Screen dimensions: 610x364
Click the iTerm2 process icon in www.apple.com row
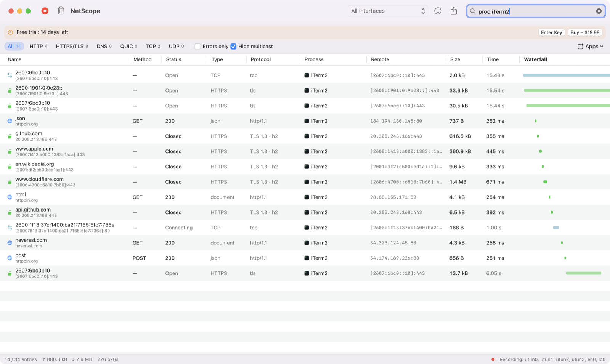[x=307, y=151]
